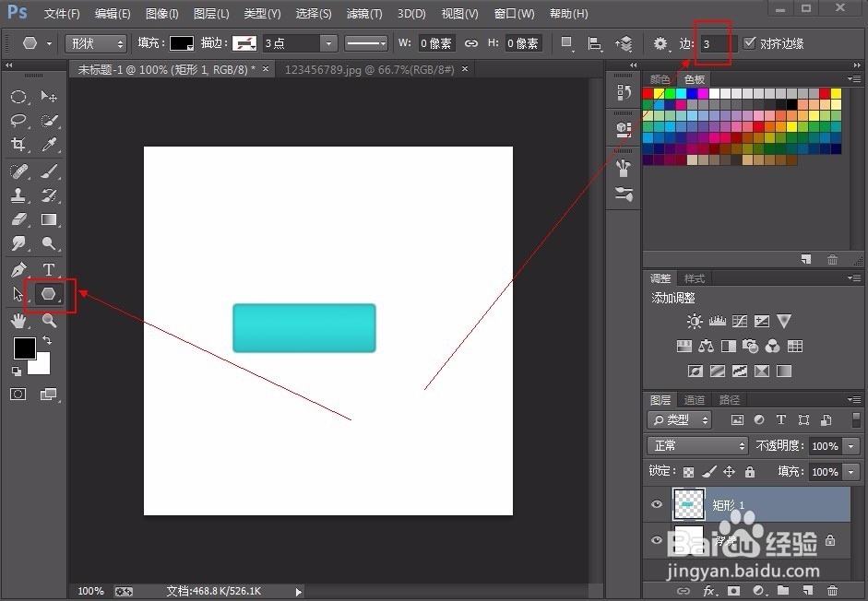Select the Gradient tool
868x601 pixels.
click(49, 219)
